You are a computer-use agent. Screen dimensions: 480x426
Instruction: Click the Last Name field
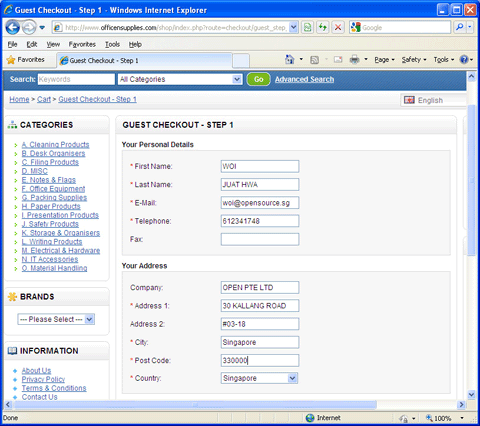point(260,184)
